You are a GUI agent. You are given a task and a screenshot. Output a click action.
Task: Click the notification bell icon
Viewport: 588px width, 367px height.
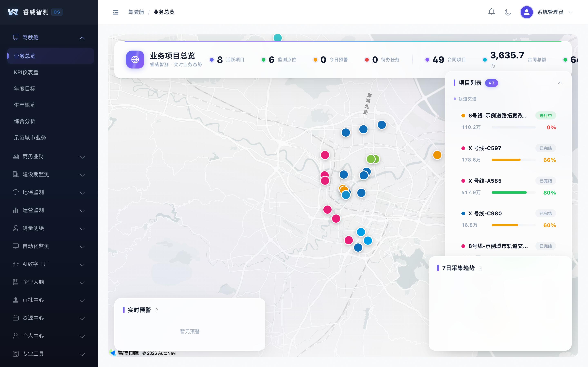(x=492, y=11)
